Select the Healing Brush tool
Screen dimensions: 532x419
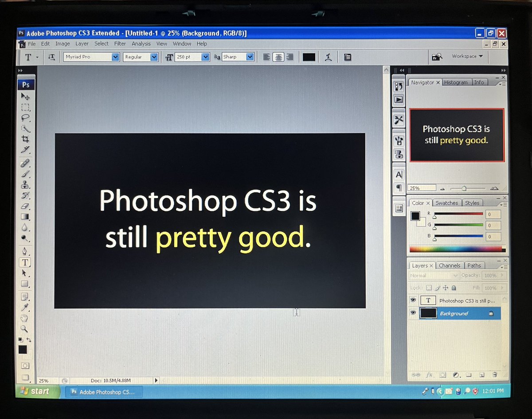tap(25, 163)
